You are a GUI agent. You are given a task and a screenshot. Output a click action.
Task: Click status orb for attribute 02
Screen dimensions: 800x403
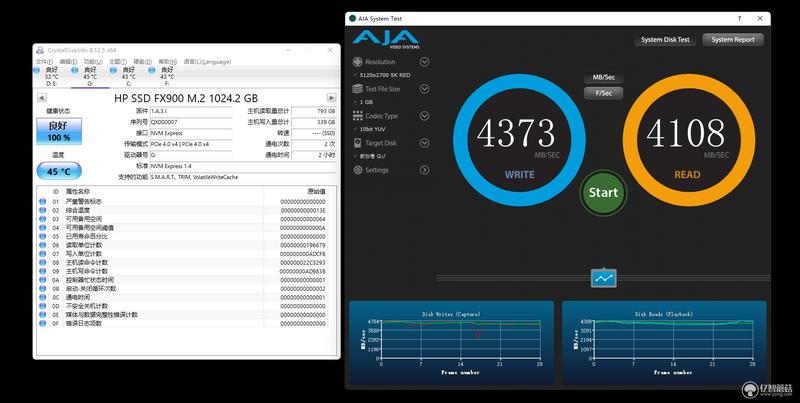point(42,210)
